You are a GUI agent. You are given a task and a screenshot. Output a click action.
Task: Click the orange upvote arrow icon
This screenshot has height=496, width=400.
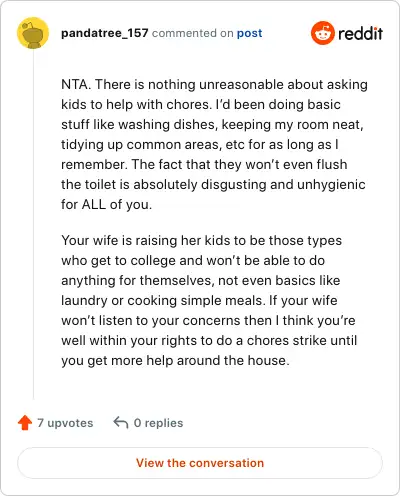[x=25, y=423]
